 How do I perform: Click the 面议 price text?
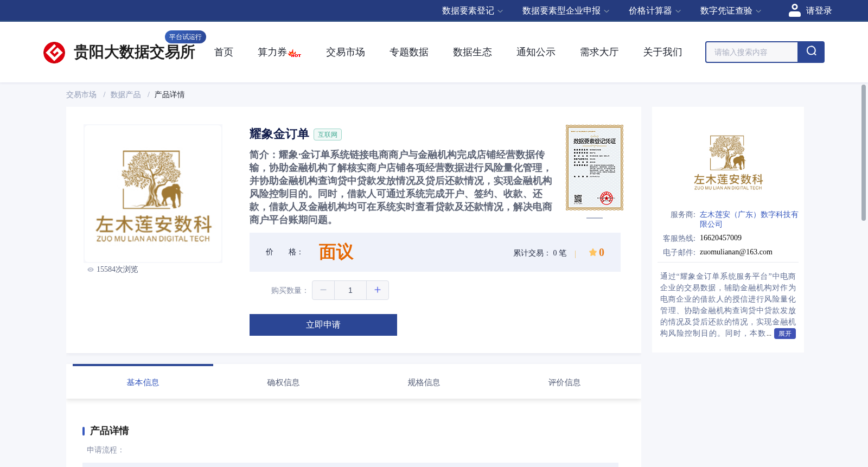click(336, 252)
